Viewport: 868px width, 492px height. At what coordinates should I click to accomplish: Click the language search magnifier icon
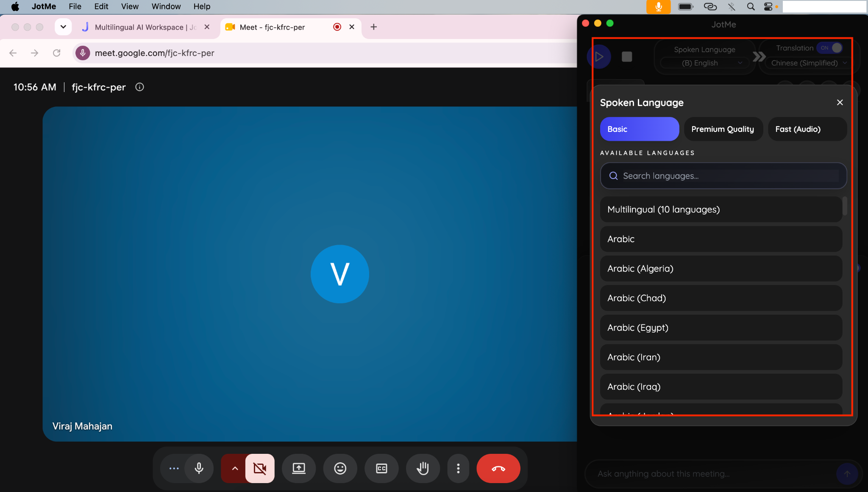[x=613, y=176]
